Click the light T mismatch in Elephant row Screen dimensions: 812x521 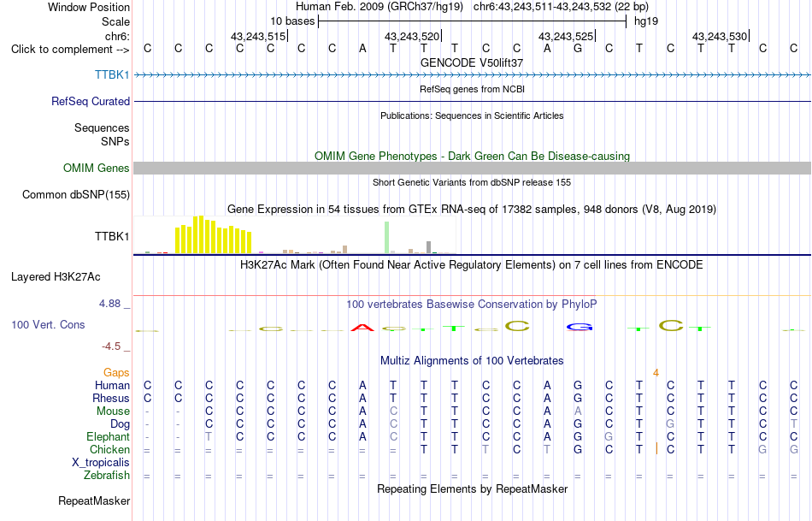click(x=209, y=436)
